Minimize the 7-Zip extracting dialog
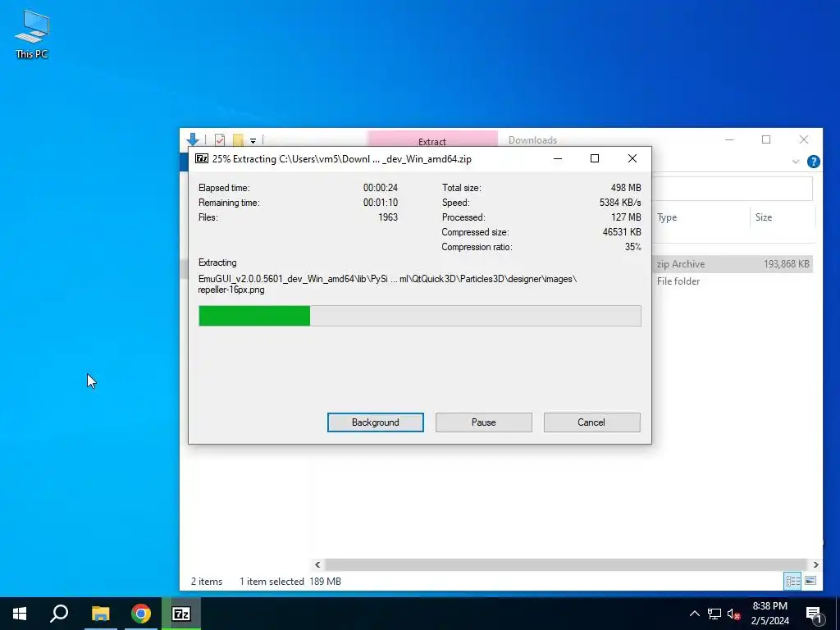The height and width of the screenshot is (630, 840). click(558, 158)
